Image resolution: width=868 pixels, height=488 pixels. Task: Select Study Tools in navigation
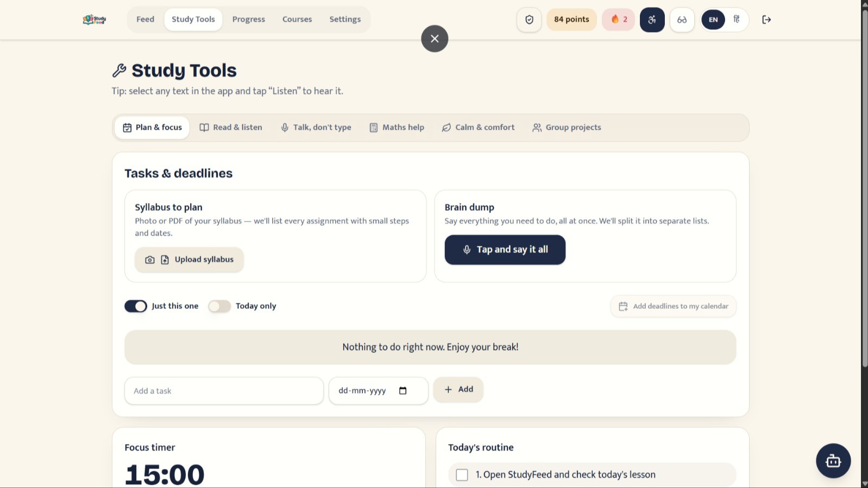pos(193,20)
